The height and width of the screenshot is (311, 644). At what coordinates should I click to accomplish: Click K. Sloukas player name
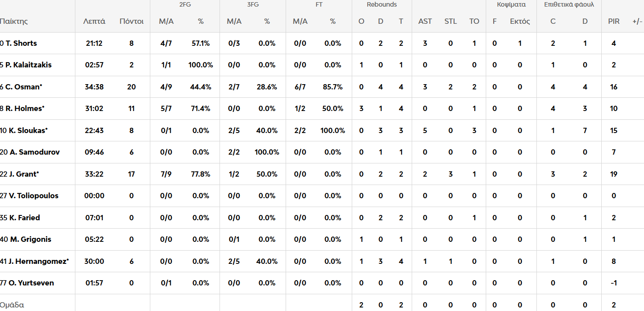point(28,130)
